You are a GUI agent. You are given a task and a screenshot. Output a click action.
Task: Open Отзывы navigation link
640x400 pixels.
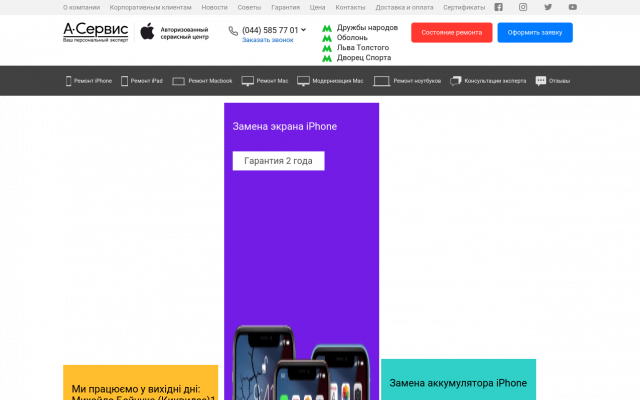[559, 81]
